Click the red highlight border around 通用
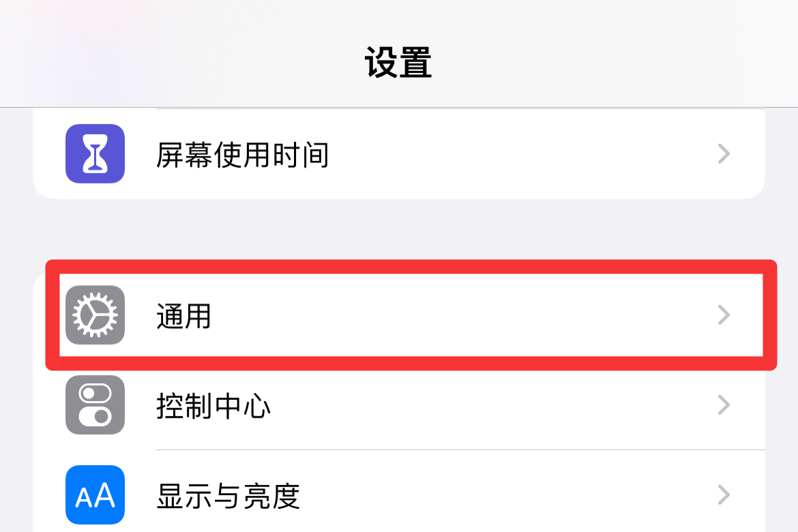The width and height of the screenshot is (798, 532). [411, 267]
